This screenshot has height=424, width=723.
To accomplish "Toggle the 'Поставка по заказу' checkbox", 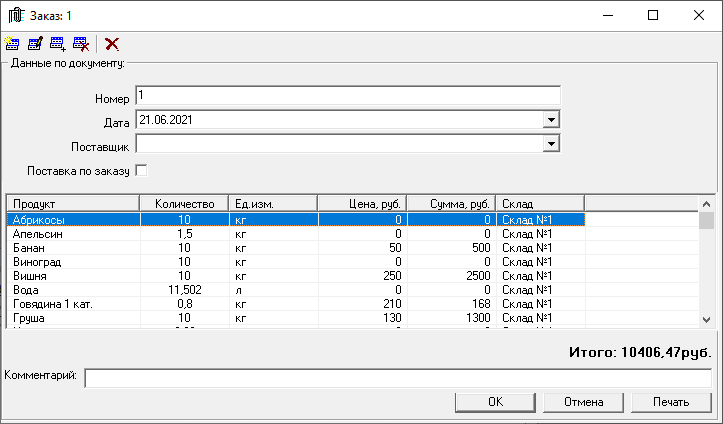I will tap(141, 170).
